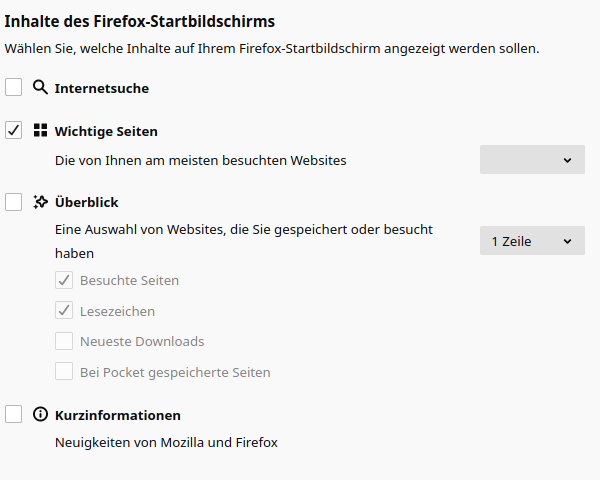Tick the Kurzinformationen checkbox
This screenshot has height=480, width=600.
(14, 414)
